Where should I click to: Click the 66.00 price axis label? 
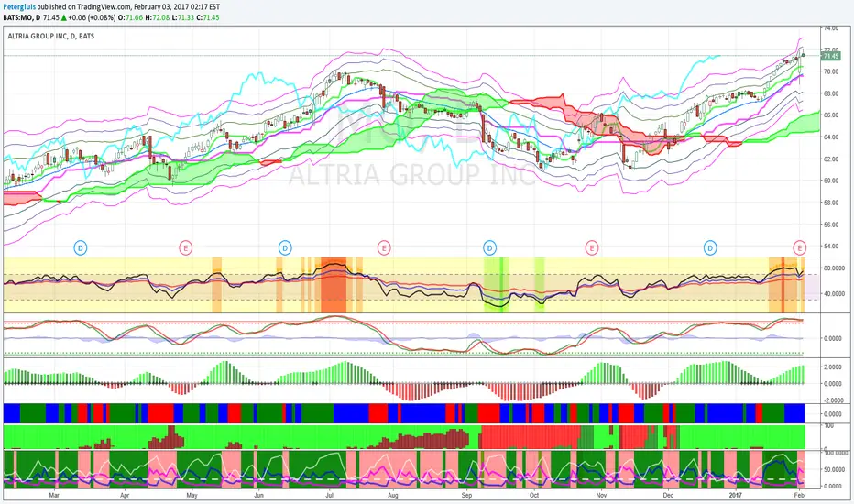(x=831, y=115)
